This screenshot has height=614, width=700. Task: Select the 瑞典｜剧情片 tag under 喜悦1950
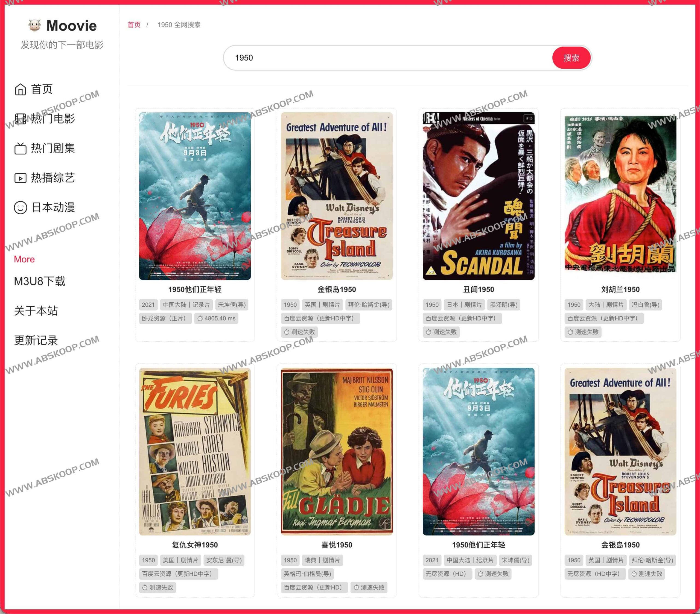click(x=322, y=560)
